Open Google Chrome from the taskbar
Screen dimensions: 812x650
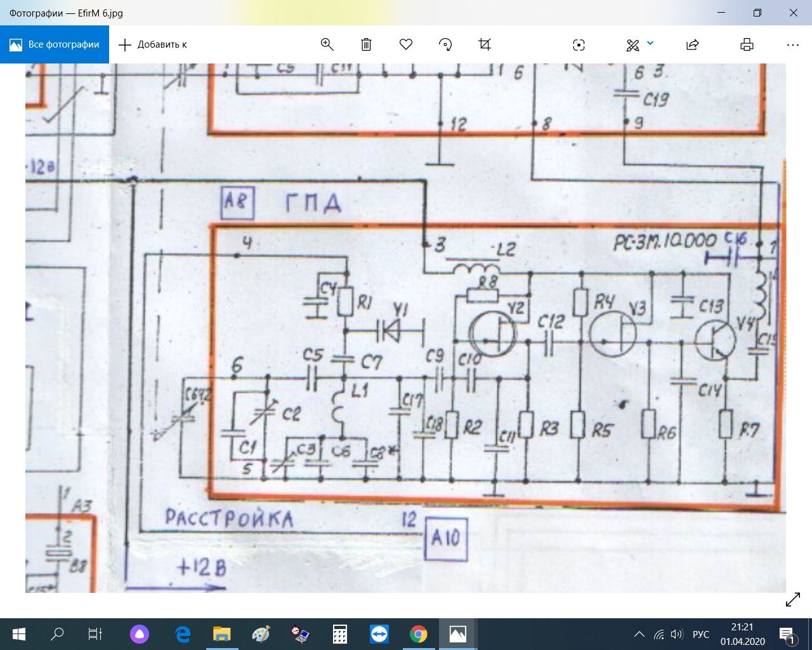pyautogui.click(x=418, y=633)
